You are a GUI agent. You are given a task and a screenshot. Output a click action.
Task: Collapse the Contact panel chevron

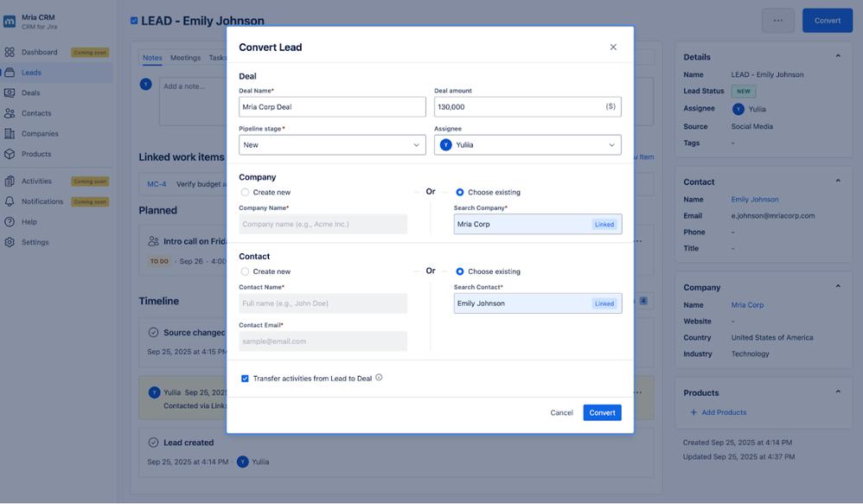click(838, 181)
